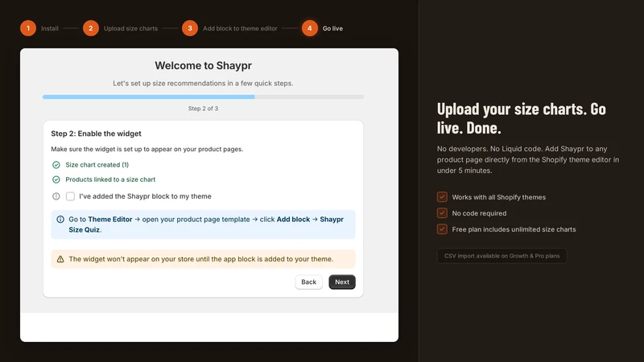
Task: Click step 2 orange circle for Upload size charts
Action: point(91,28)
